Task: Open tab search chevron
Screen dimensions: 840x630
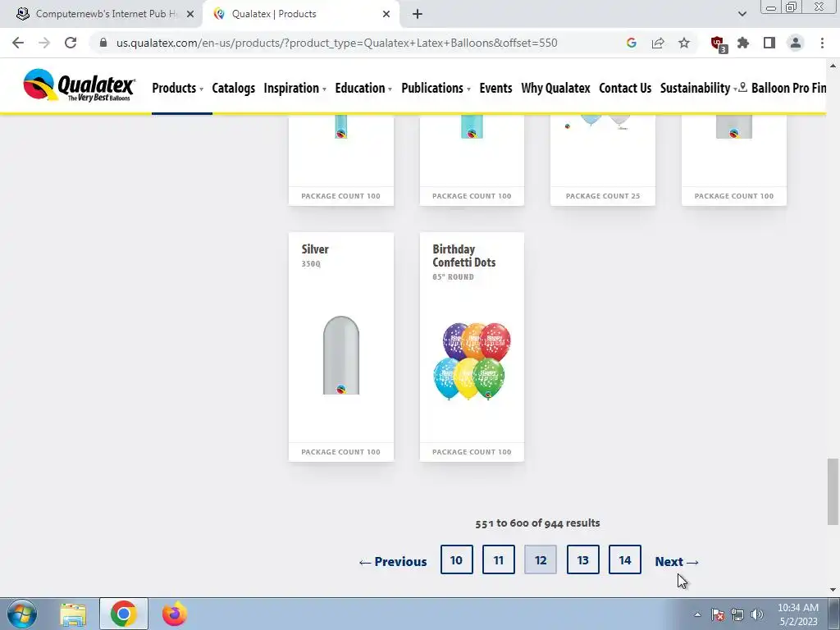Action: pyautogui.click(x=742, y=14)
